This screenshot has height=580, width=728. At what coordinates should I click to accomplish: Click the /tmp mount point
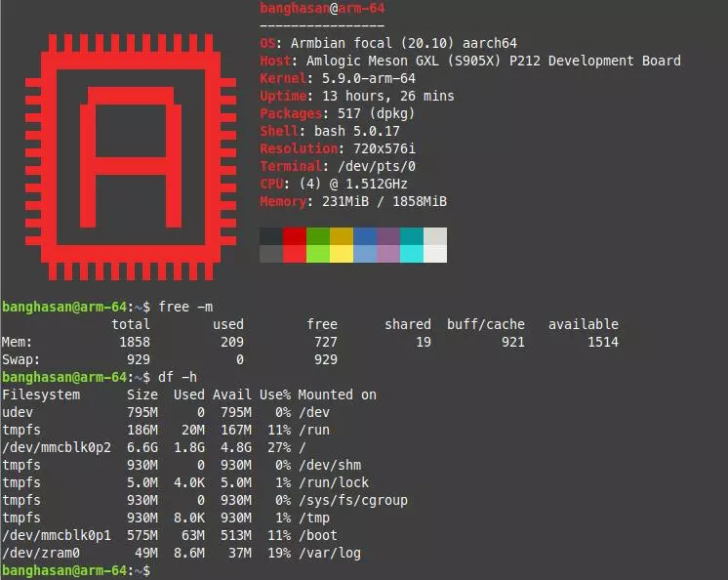(314, 518)
